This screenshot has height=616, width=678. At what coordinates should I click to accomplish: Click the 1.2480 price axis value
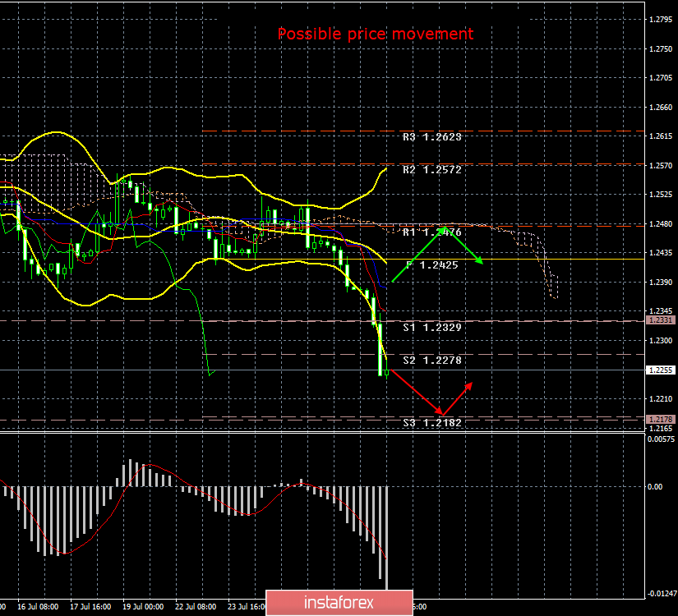(661, 224)
